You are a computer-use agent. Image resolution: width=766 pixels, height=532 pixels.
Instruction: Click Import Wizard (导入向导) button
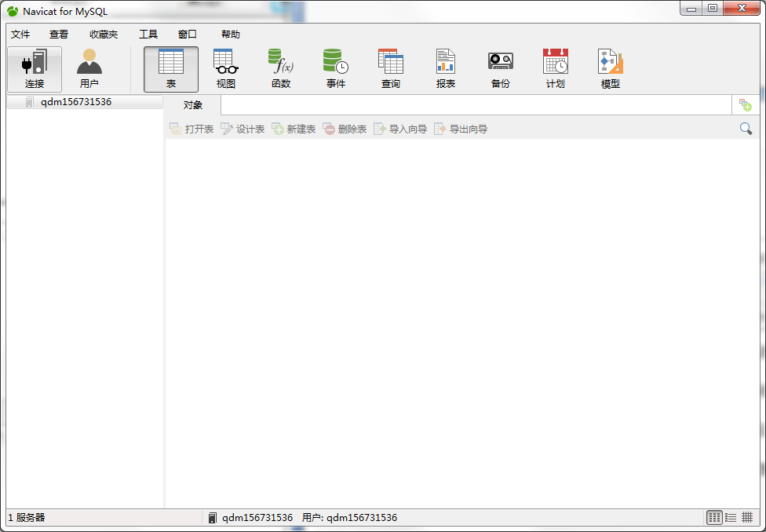(400, 129)
